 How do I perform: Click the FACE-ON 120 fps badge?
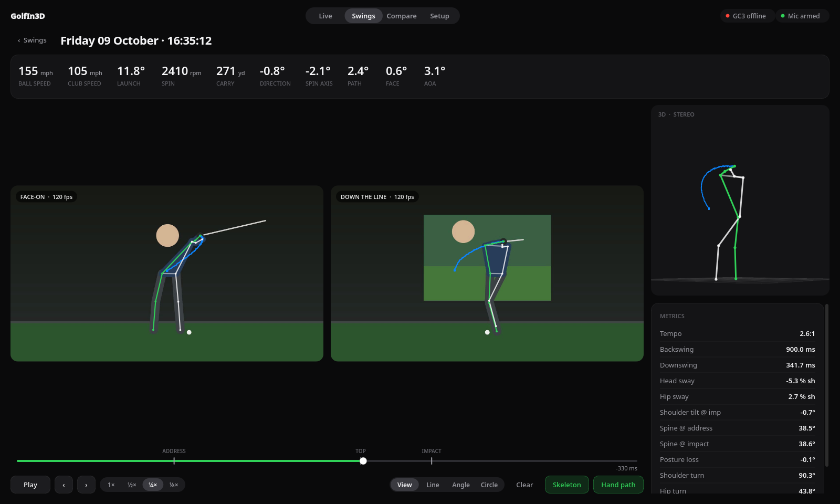click(x=46, y=197)
